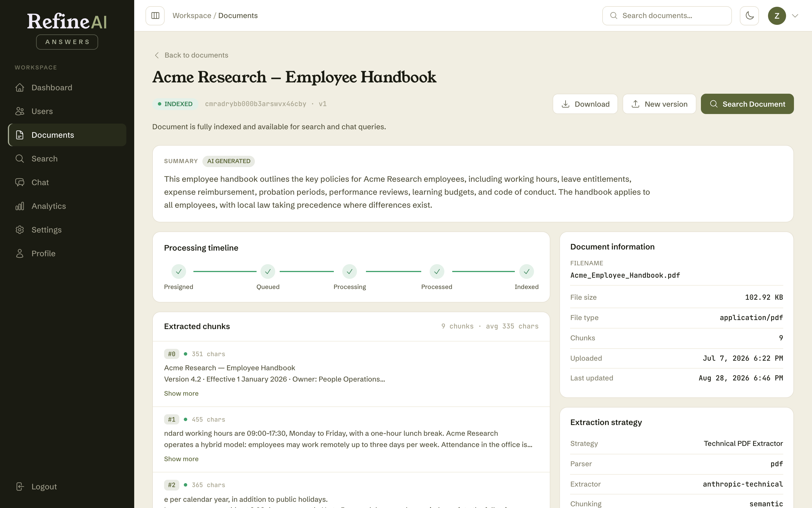Click the #1 chunk tag
This screenshot has height=508, width=812.
[x=171, y=420]
